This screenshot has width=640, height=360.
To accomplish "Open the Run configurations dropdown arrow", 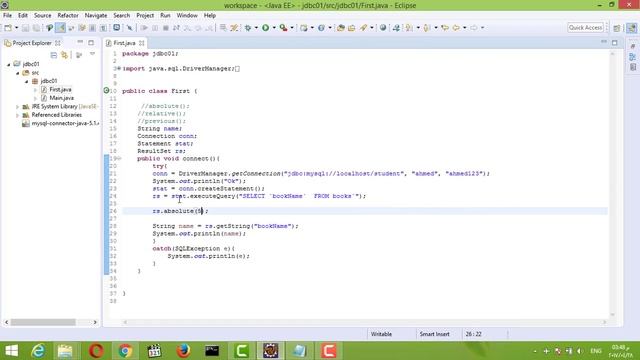I will tap(274, 28).
